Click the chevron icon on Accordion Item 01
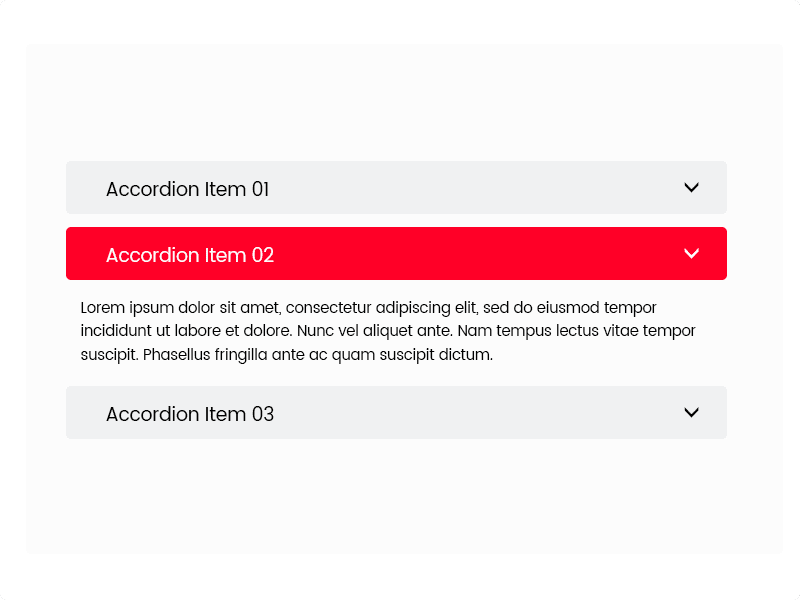Screen dimensions: 800x600 tap(691, 187)
